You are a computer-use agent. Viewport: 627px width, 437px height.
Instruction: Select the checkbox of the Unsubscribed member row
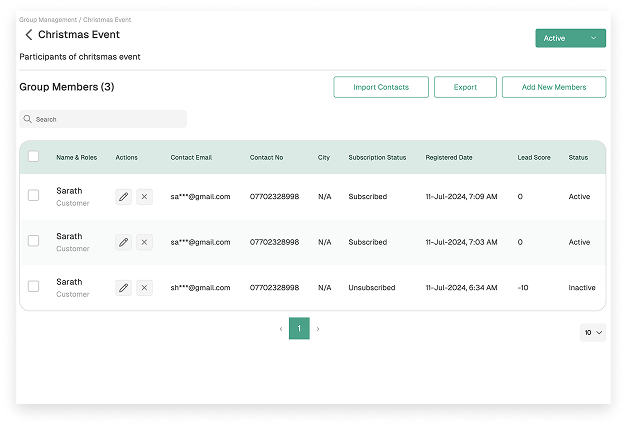pos(34,287)
